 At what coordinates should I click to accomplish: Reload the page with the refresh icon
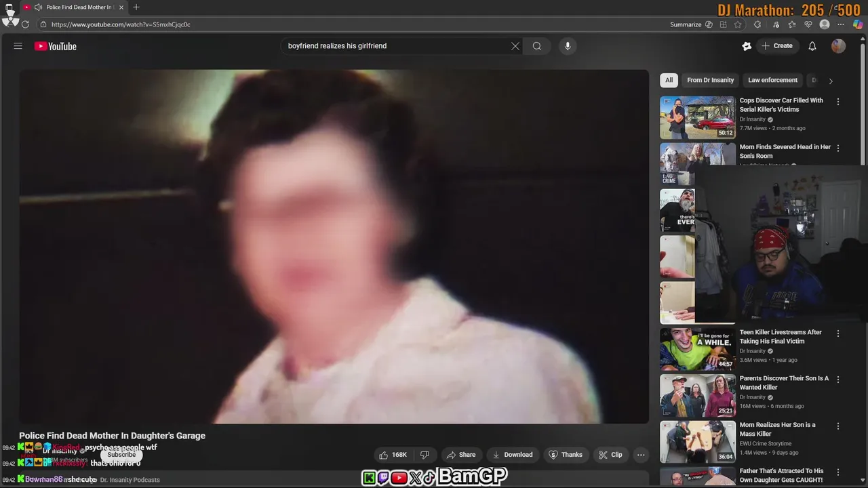pyautogui.click(x=25, y=24)
